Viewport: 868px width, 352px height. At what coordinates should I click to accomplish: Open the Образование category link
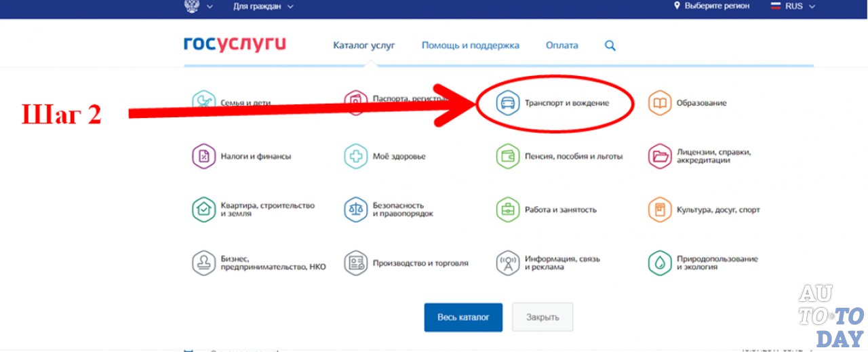pos(701,103)
